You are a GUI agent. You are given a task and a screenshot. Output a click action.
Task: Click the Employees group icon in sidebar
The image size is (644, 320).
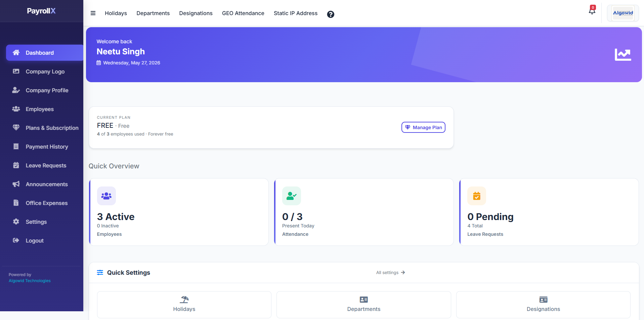[x=16, y=109]
